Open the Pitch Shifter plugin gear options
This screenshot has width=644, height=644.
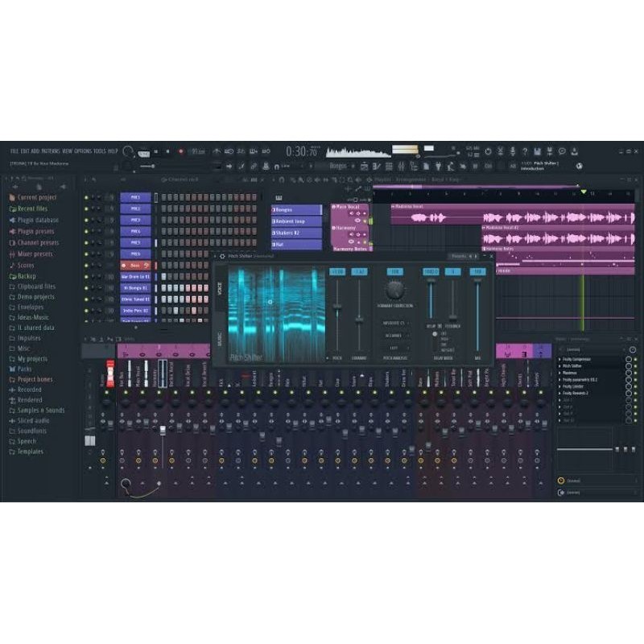(x=222, y=256)
